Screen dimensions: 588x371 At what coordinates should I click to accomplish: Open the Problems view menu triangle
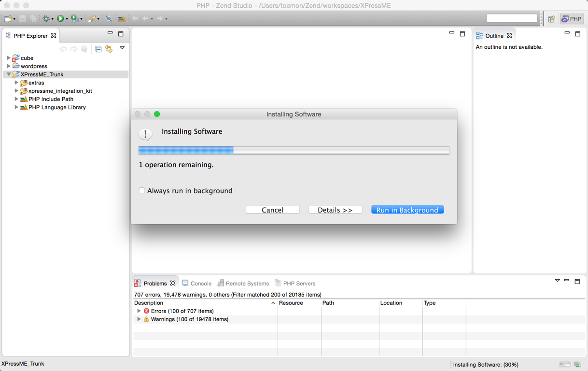558,281
